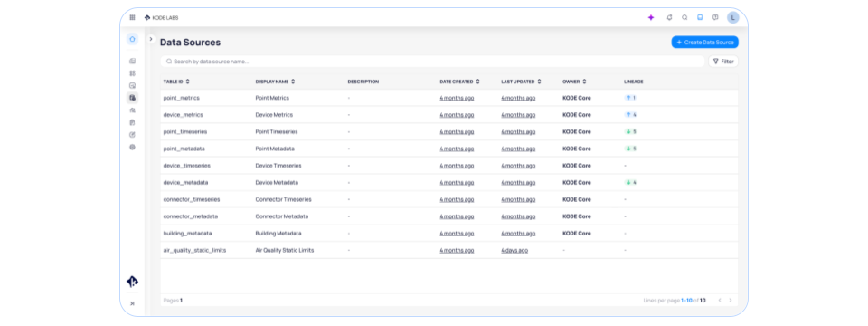Open the notifications bell icon in header

click(x=669, y=18)
